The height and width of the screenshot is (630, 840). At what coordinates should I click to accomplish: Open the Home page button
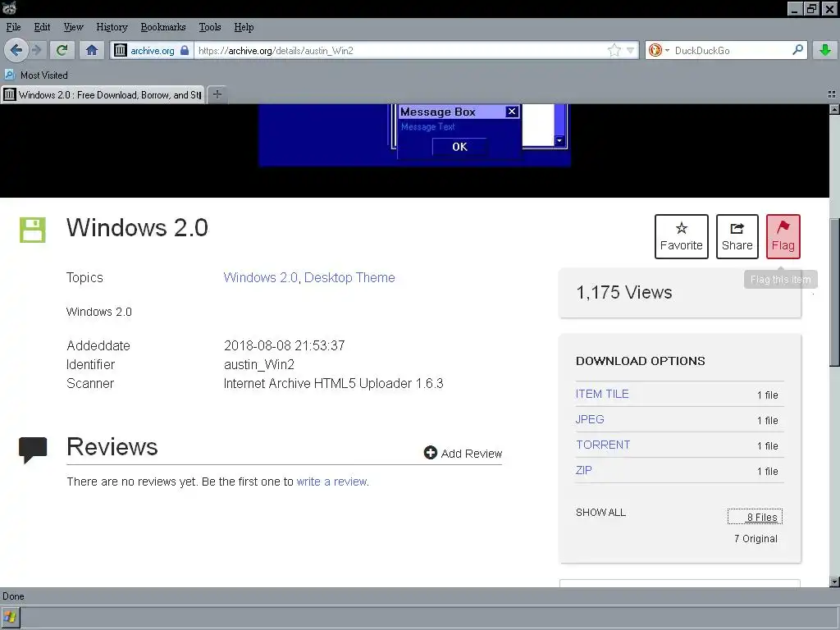click(92, 50)
